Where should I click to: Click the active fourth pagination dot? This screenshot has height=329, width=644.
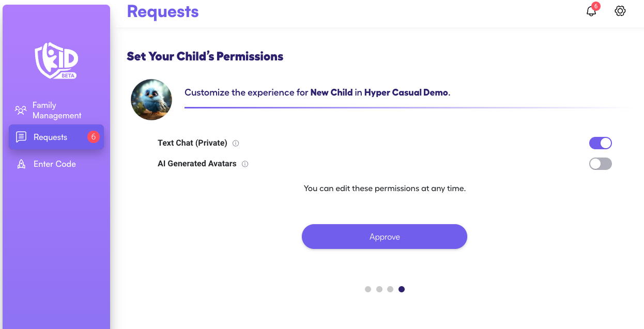(402, 289)
